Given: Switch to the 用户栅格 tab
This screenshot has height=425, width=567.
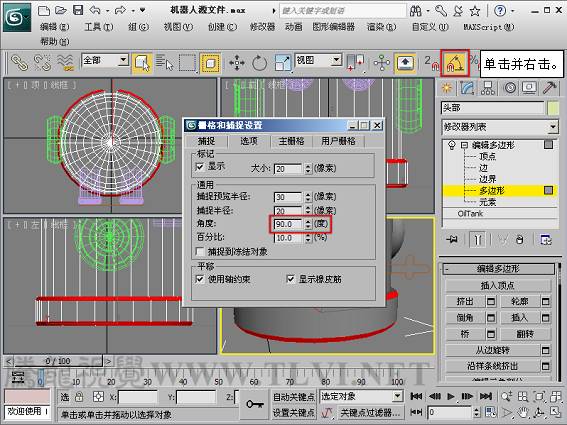Looking at the screenshot, I should (338, 141).
